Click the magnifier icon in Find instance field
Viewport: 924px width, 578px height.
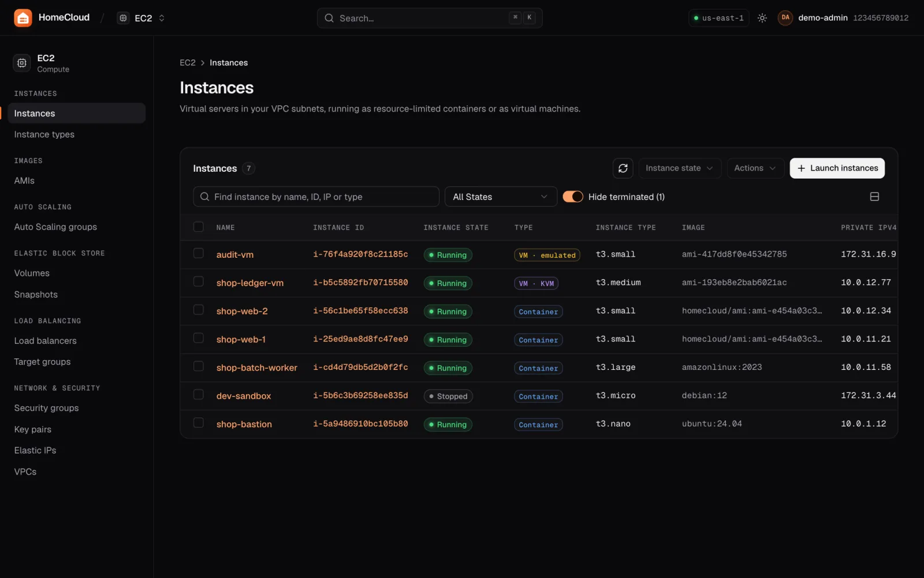pyautogui.click(x=204, y=197)
